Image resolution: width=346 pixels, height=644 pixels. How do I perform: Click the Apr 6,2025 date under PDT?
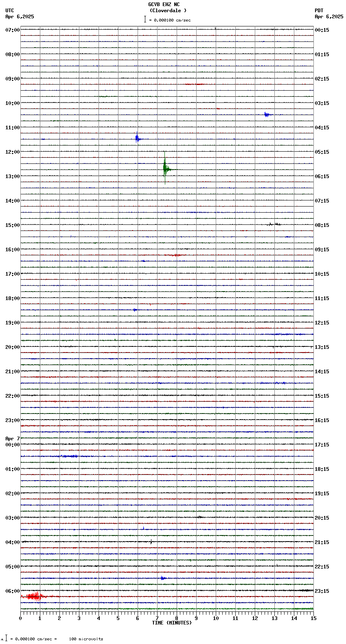pos(329,17)
